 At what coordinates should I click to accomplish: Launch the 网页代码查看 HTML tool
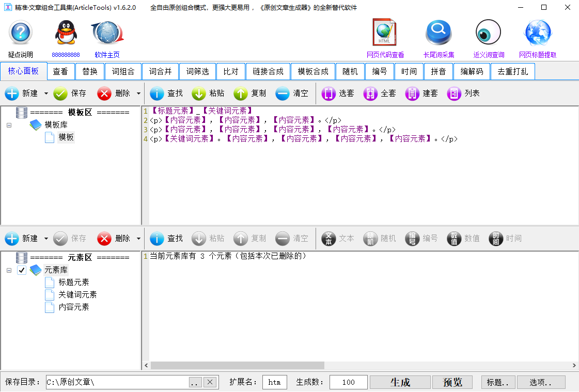(x=385, y=34)
